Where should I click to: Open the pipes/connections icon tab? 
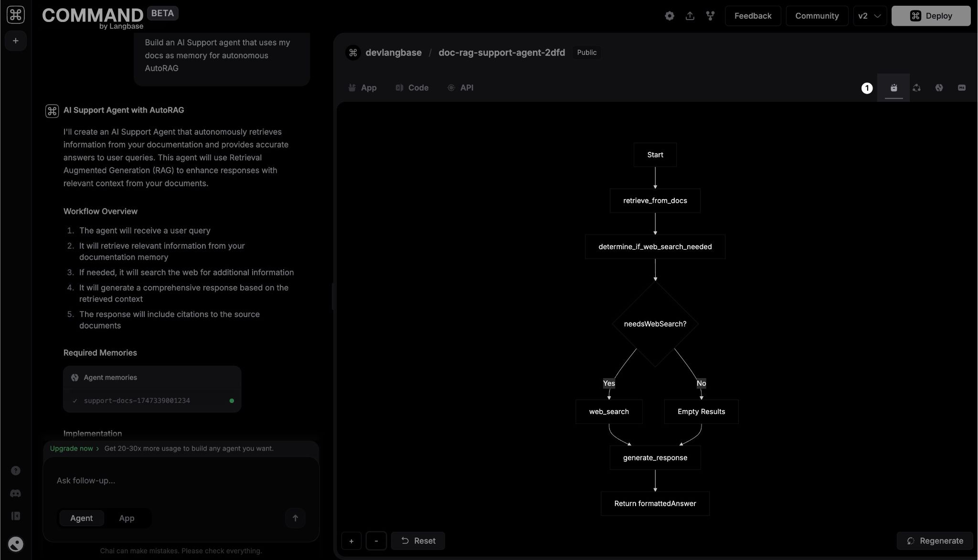[916, 88]
